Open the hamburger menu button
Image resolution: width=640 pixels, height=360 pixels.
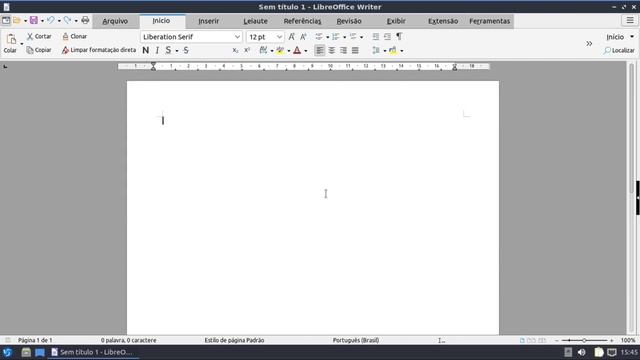point(630,20)
